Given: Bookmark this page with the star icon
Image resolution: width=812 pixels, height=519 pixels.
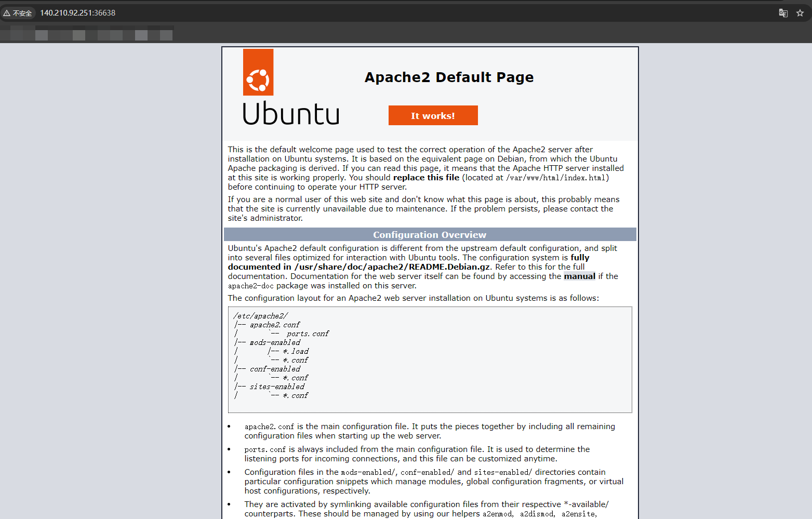Looking at the screenshot, I should click(800, 13).
